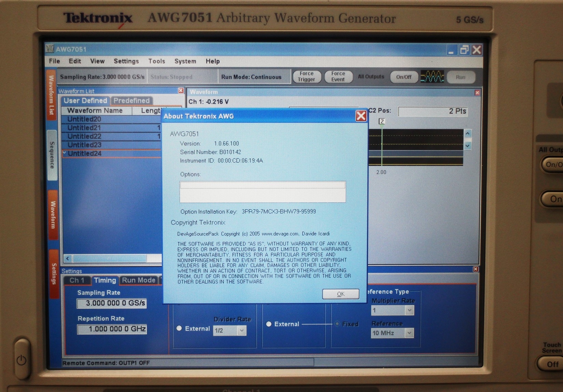Close the Waveform panel

(477, 93)
